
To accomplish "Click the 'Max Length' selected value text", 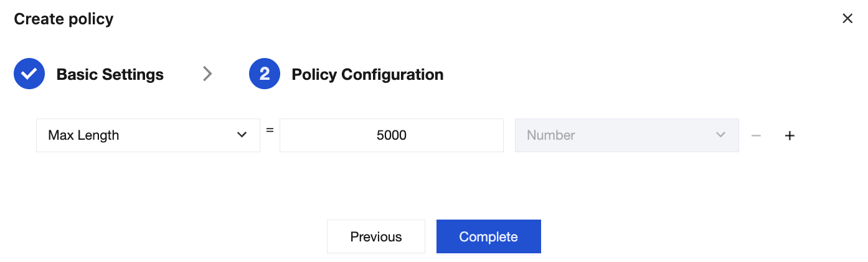I will click(83, 135).
